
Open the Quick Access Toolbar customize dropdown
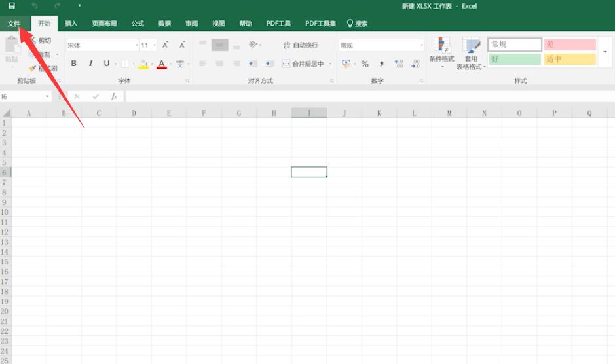79,5
